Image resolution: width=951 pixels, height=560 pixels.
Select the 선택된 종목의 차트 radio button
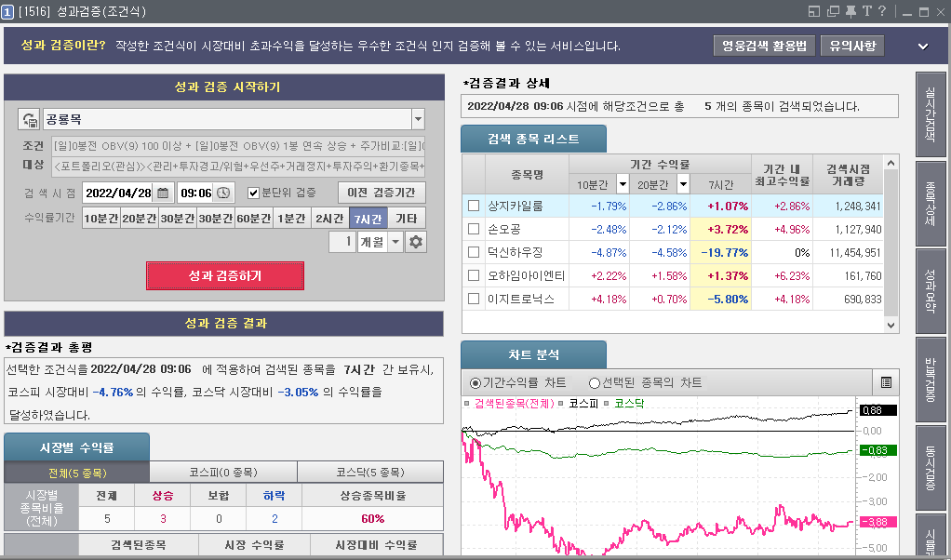(595, 383)
